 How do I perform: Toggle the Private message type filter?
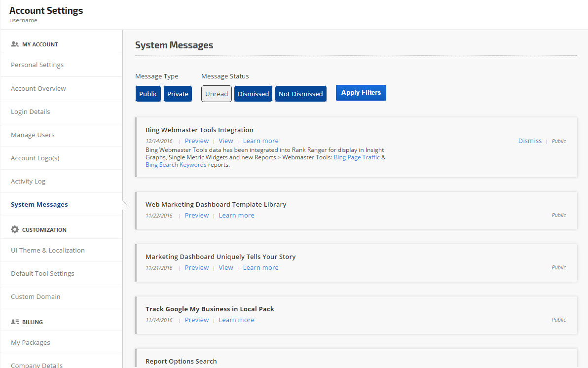pos(178,94)
